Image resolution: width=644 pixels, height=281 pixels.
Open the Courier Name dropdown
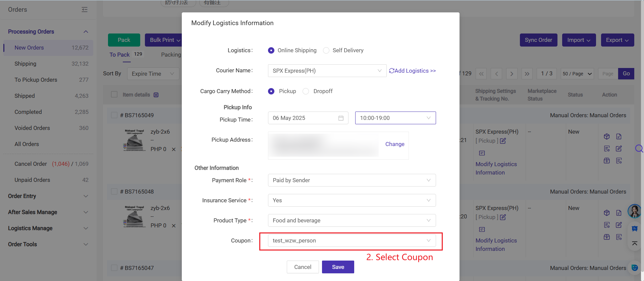[327, 71]
